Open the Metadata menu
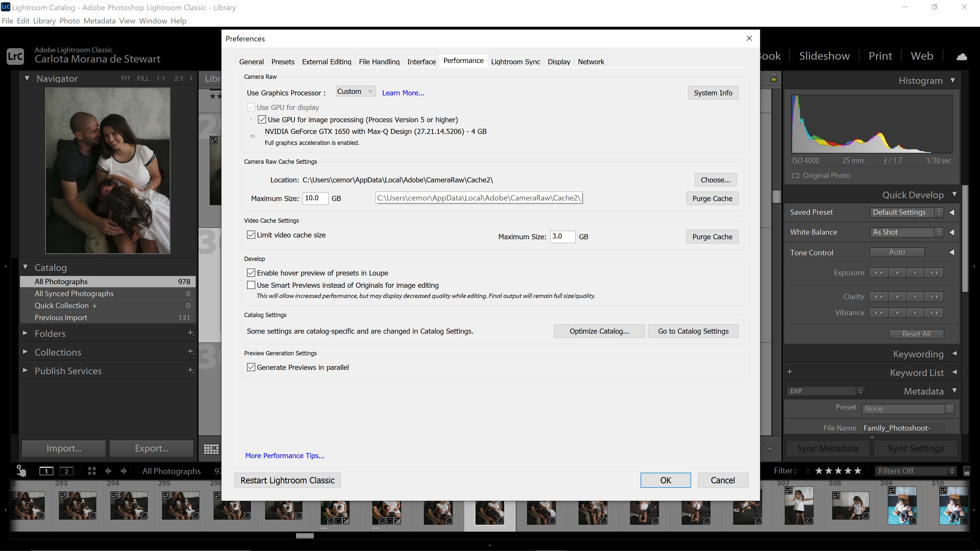This screenshot has height=551, width=980. click(x=99, y=21)
